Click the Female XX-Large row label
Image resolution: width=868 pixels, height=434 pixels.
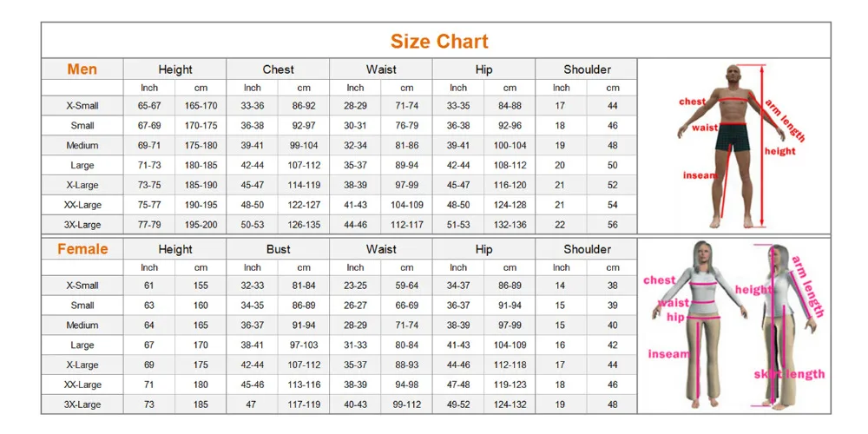tap(82, 385)
